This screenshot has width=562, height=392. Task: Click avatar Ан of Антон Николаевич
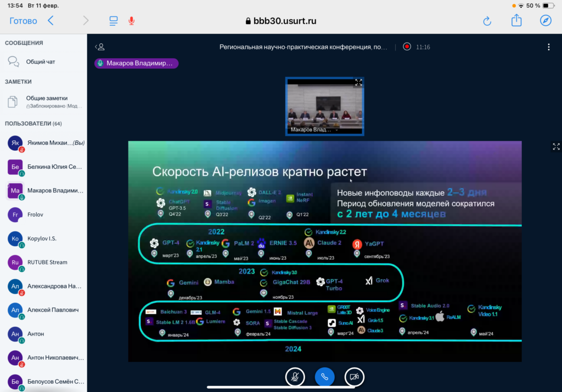[15, 357]
